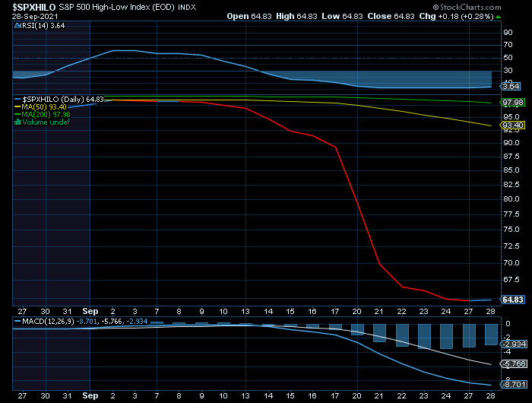Click the High 64.83 value

coord(296,16)
